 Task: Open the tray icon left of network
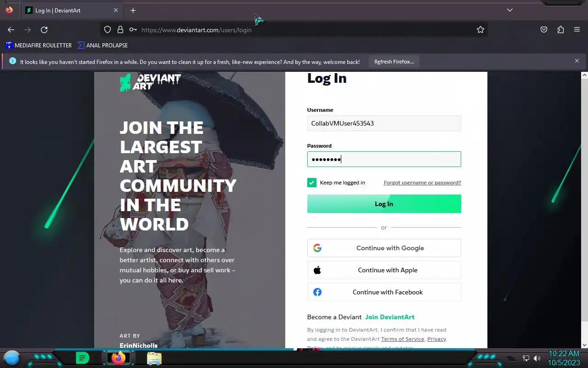pyautogui.click(x=511, y=358)
